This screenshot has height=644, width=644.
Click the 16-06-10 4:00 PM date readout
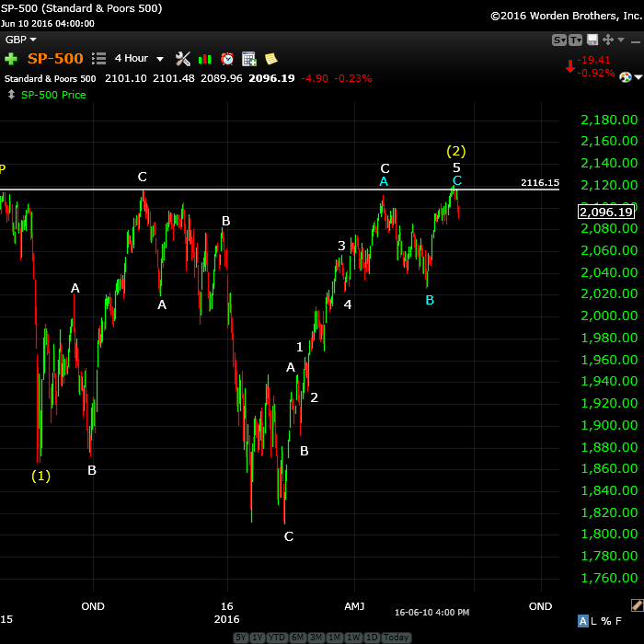coord(431,613)
